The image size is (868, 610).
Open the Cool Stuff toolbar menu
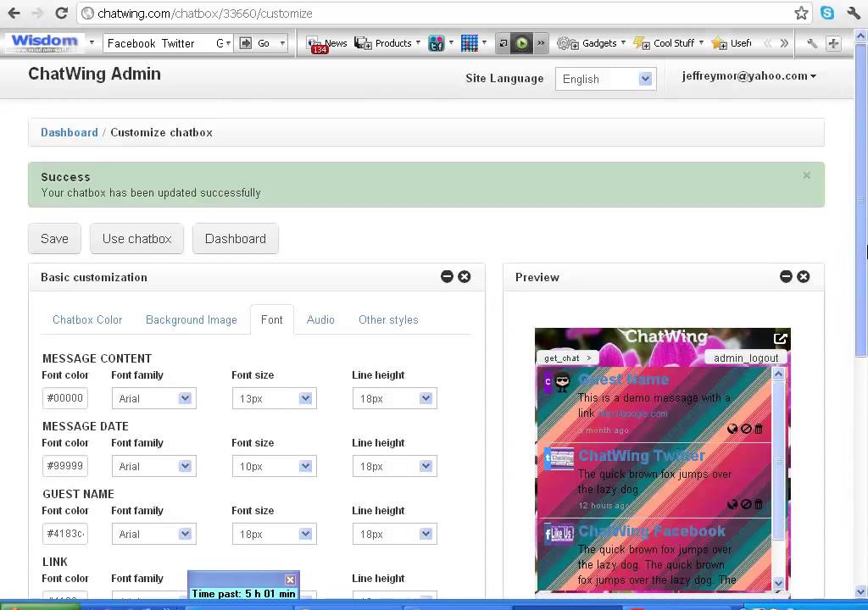pyautogui.click(x=668, y=43)
